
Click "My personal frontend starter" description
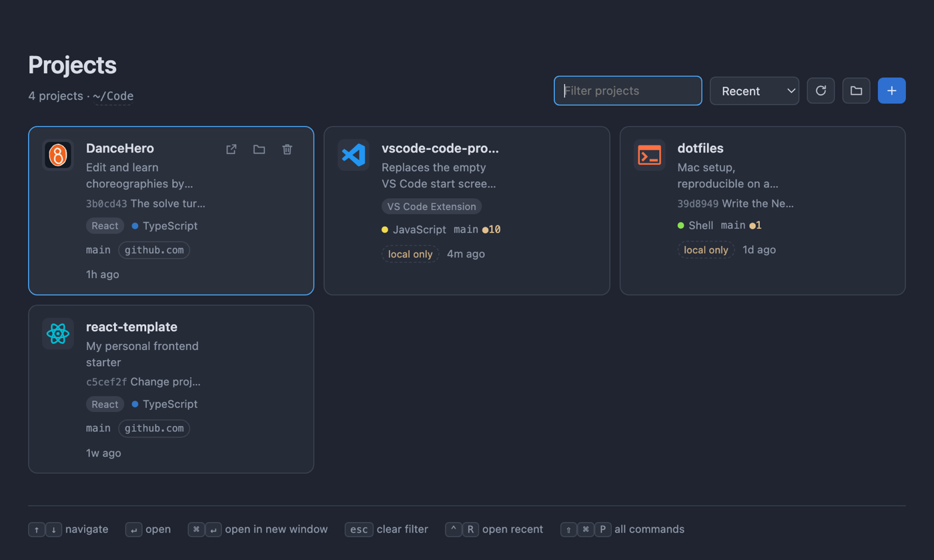(x=142, y=354)
